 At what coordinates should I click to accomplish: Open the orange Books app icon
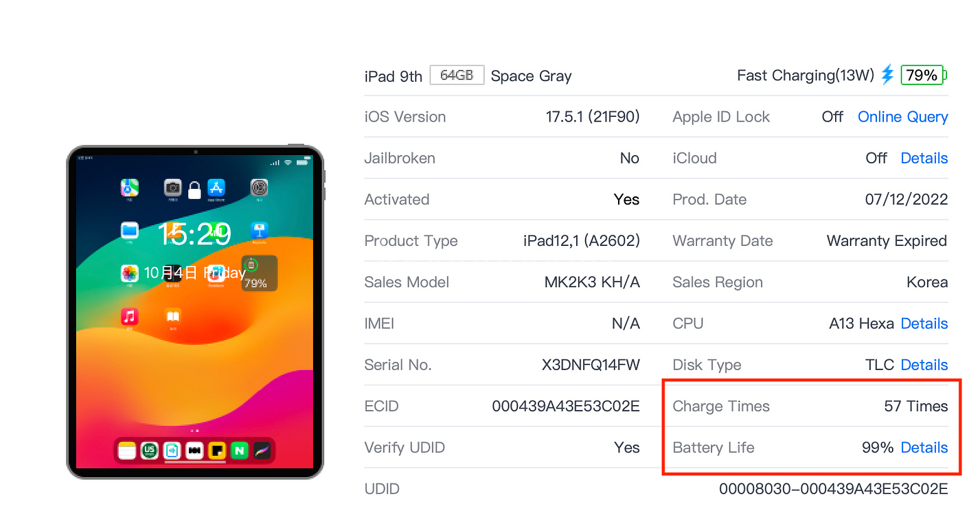click(173, 317)
